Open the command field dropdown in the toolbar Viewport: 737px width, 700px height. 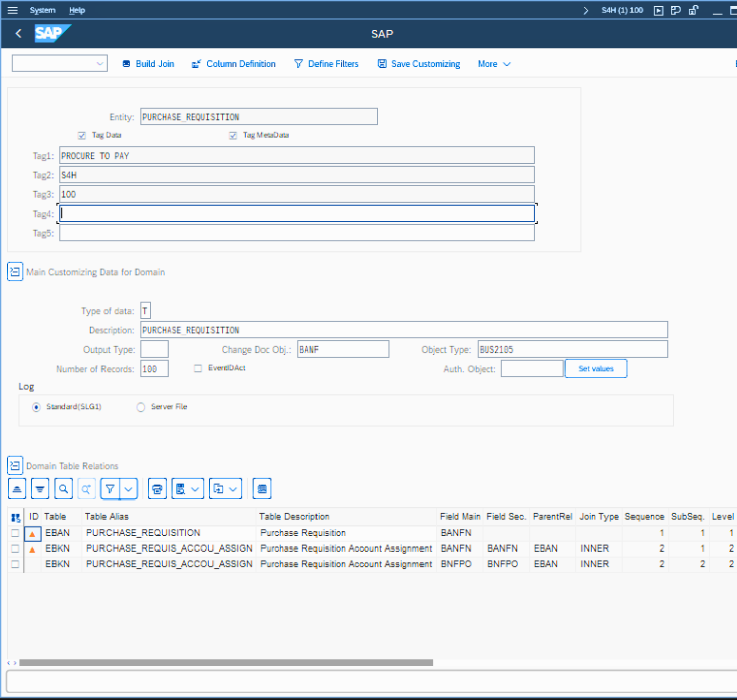tap(100, 64)
